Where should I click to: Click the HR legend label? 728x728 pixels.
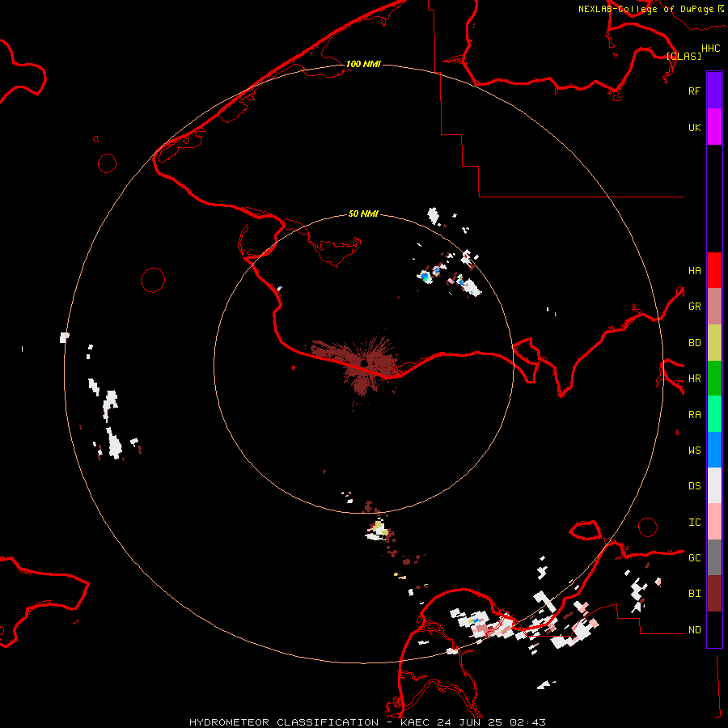point(694,379)
